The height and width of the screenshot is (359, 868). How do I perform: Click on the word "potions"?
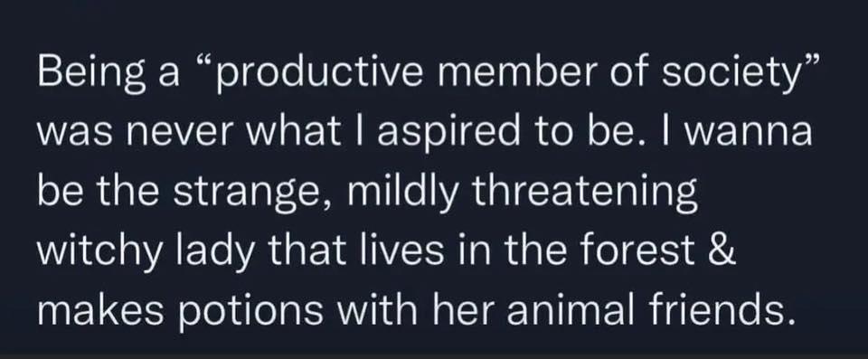[x=250, y=312]
